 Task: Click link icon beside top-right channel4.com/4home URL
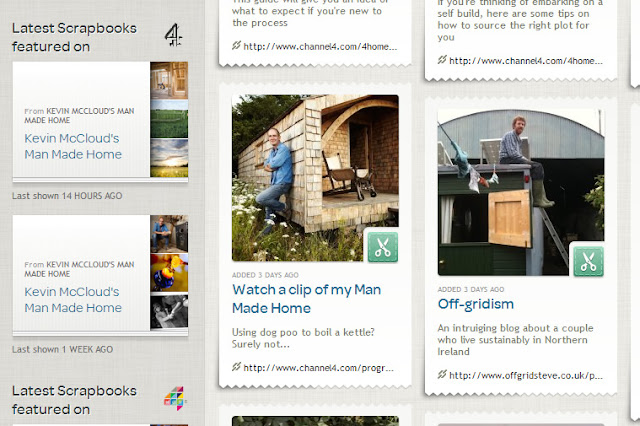pyautogui.click(x=442, y=60)
